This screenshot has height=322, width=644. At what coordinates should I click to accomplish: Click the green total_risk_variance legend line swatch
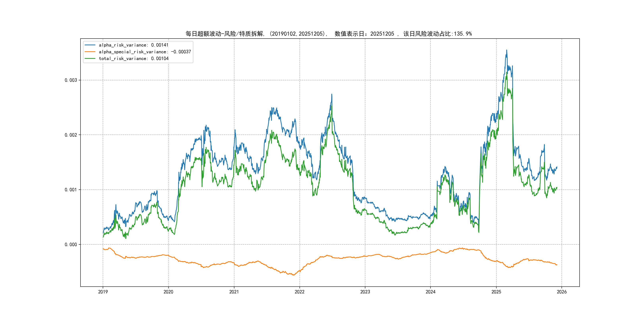[x=90, y=58]
